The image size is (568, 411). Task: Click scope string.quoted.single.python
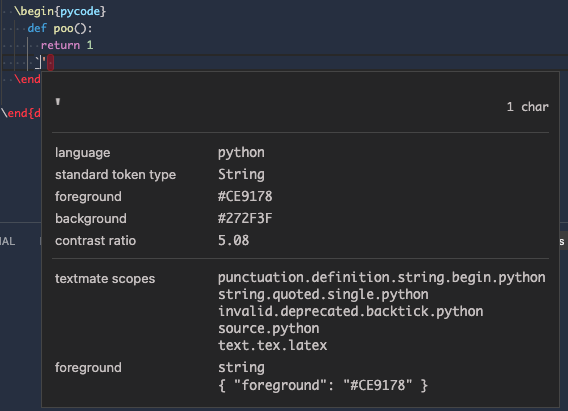tap(323, 295)
